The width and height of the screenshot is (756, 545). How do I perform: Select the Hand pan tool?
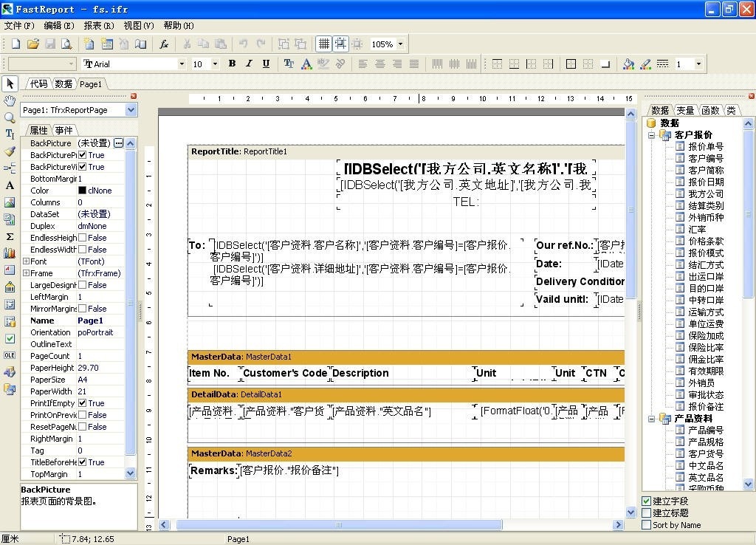coord(10,100)
